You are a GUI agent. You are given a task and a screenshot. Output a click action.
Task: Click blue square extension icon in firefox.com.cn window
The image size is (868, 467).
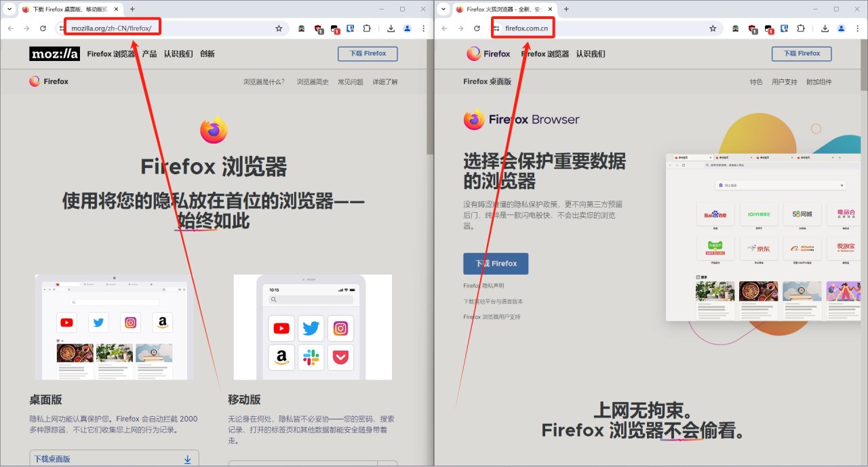(x=785, y=28)
